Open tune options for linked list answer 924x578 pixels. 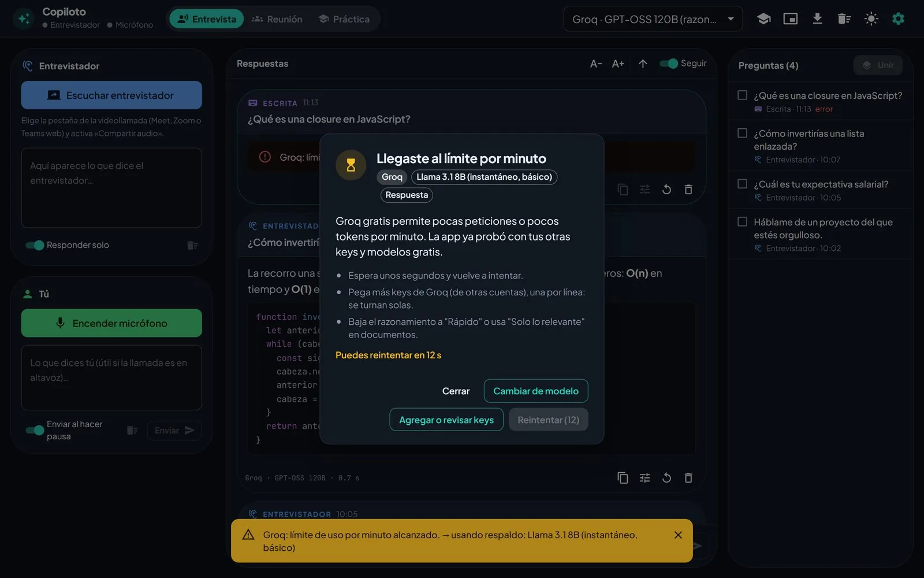pyautogui.click(x=644, y=478)
